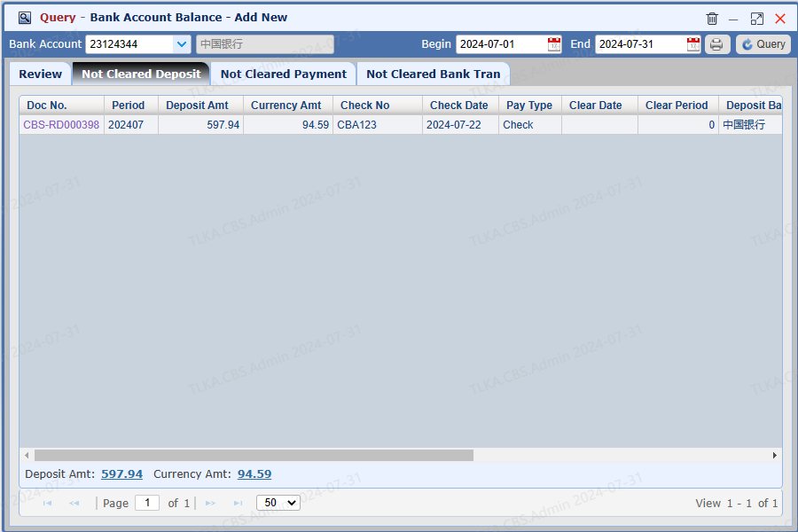Select the 94.59 currency amount cell in row
798x532 pixels.
tap(288, 125)
